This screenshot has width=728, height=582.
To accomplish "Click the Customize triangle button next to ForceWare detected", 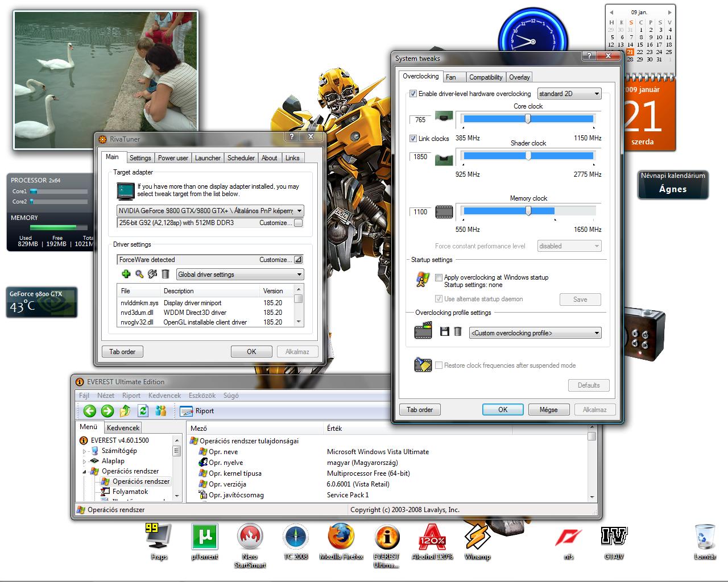I will click(x=299, y=260).
